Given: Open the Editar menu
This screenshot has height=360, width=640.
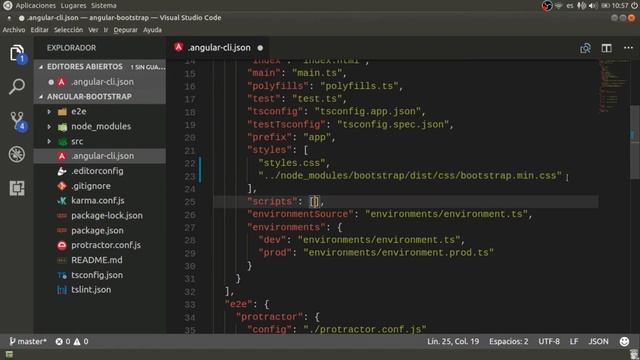Looking at the screenshot, I should click(x=40, y=30).
